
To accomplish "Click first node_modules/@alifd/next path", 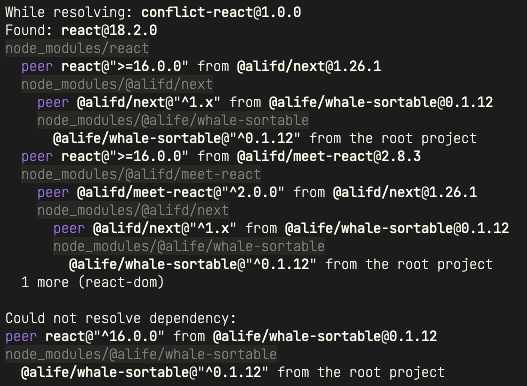I will 117,84.
